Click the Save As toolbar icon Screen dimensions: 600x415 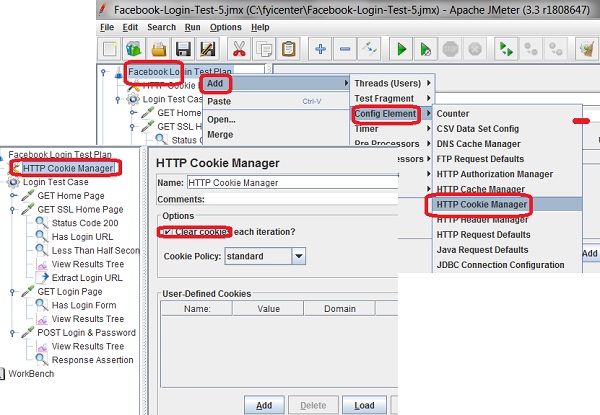[x=207, y=49]
